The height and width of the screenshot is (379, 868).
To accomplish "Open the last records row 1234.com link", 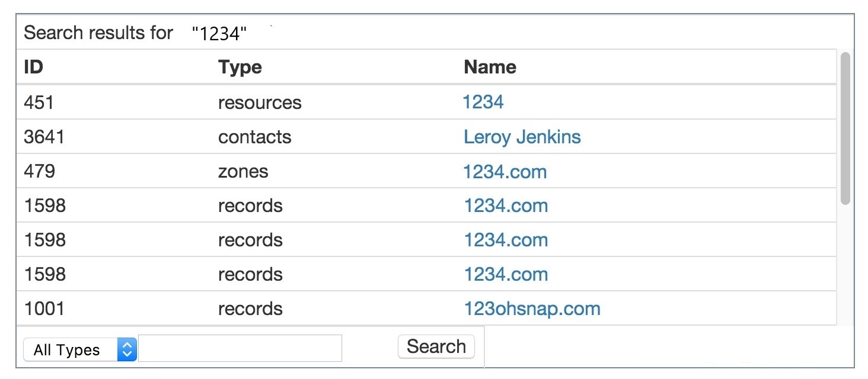I will tap(505, 274).
